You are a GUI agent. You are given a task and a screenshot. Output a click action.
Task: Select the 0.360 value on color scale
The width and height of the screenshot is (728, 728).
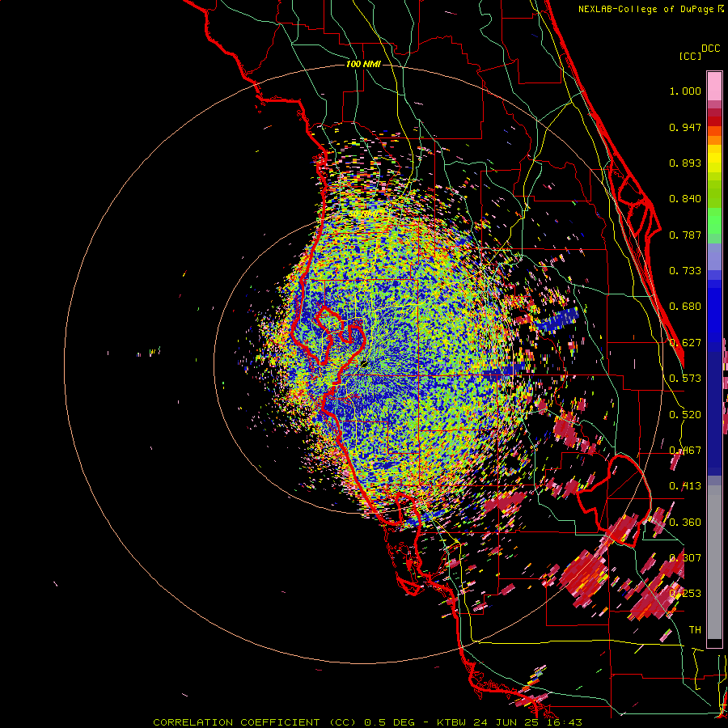coord(685,523)
